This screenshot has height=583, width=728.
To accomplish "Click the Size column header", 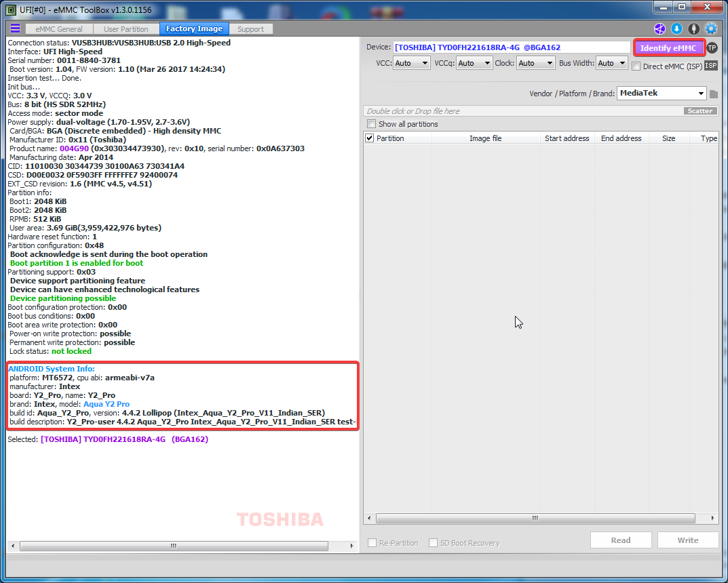I will (x=668, y=138).
